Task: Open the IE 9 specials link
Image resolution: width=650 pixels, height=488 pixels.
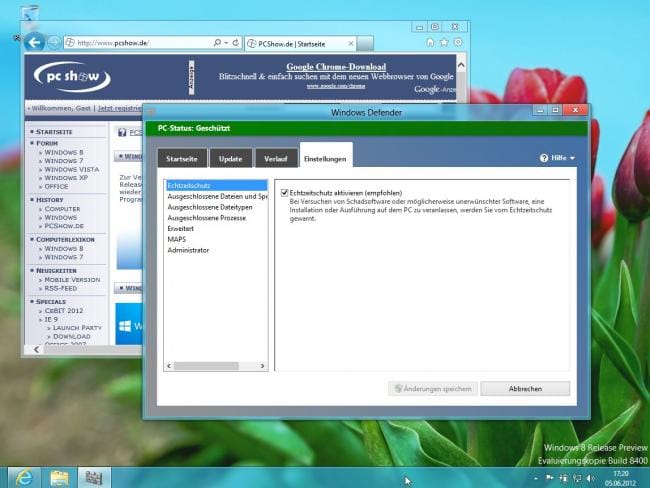Action: pos(51,319)
